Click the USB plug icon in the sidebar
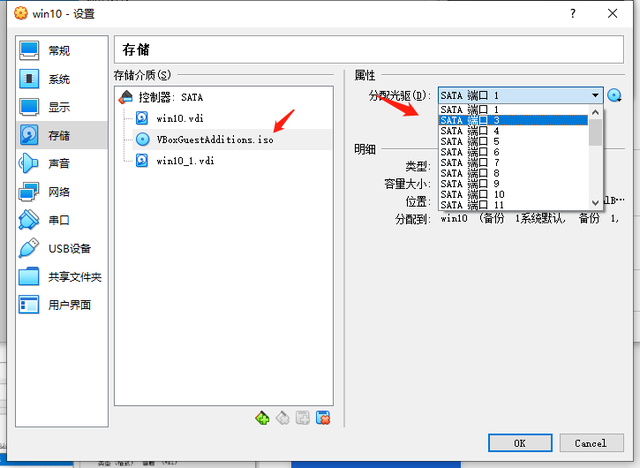Screen dimensions: 640x468 [29, 248]
